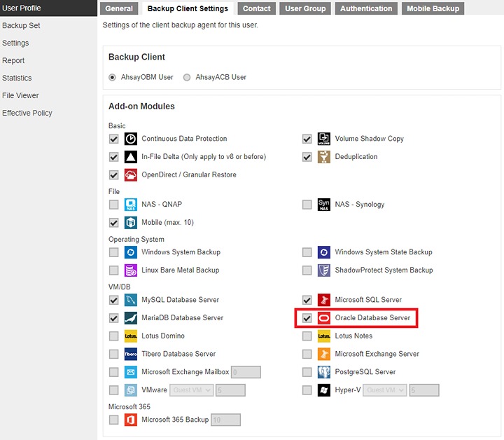Click the Hyper-V Windows icon

(x=324, y=390)
